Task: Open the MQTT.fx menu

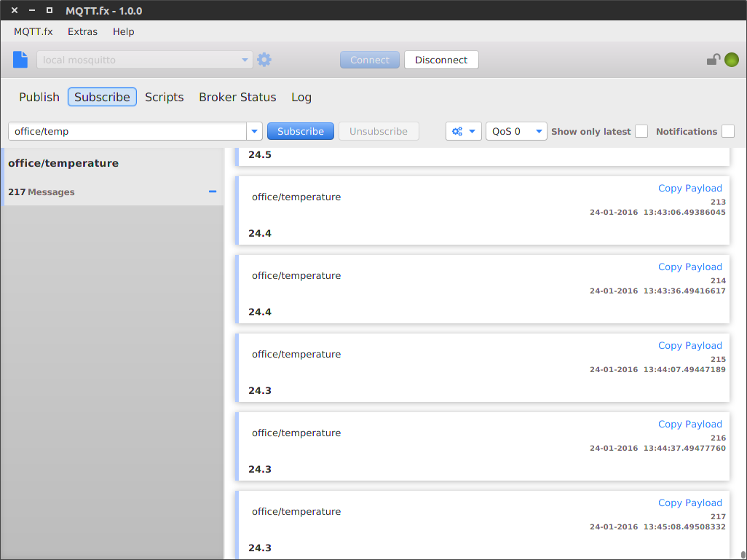Action: pyautogui.click(x=33, y=31)
